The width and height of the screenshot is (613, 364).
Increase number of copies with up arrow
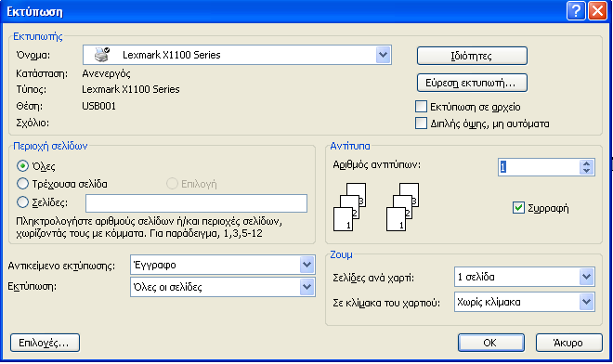[x=586, y=163]
